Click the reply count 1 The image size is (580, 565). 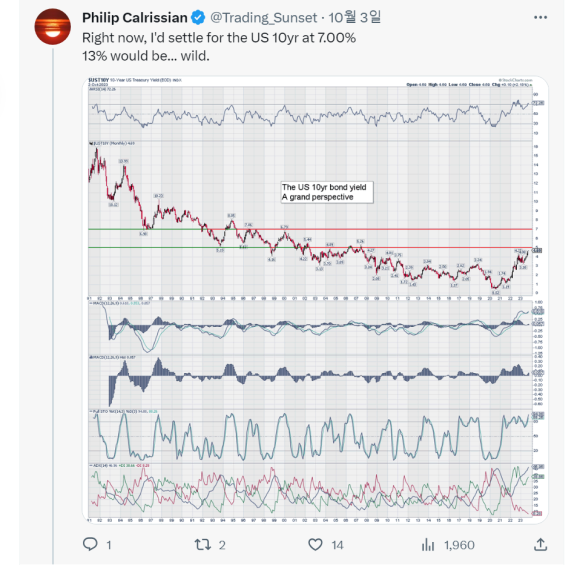[109, 545]
